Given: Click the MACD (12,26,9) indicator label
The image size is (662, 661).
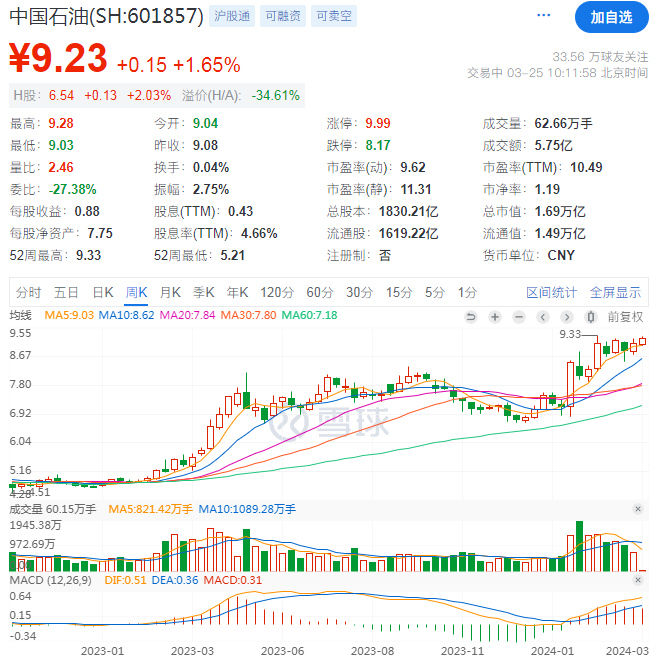Looking at the screenshot, I should coord(51,580).
